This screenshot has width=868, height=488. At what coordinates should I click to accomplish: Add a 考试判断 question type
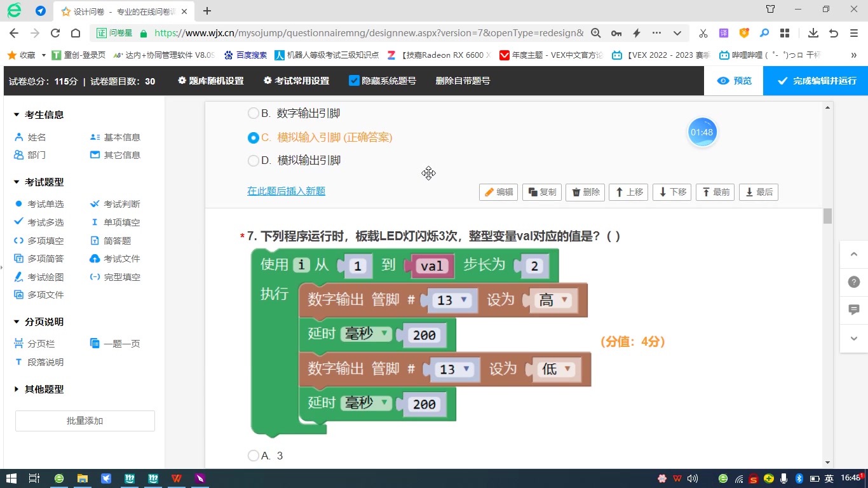click(115, 204)
